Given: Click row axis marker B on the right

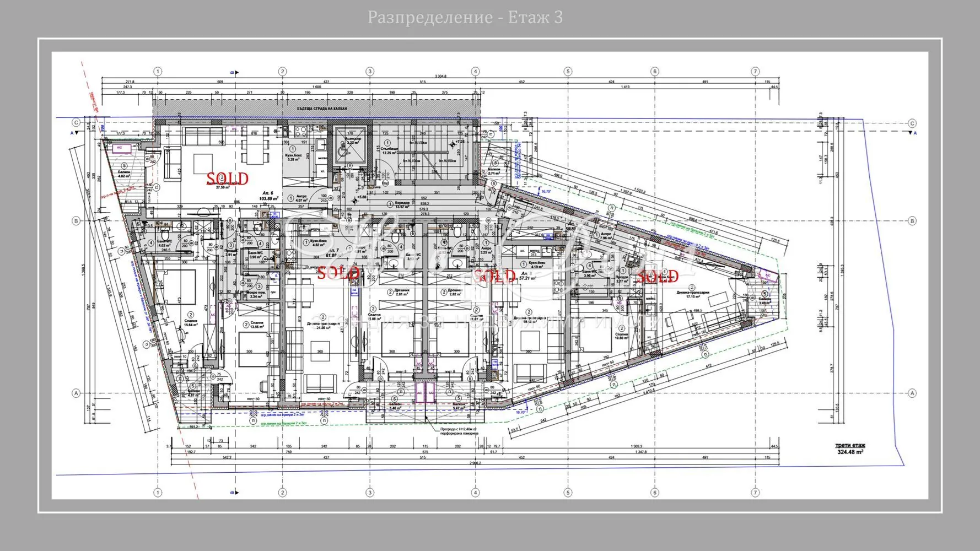Looking at the screenshot, I should tap(912, 221).
